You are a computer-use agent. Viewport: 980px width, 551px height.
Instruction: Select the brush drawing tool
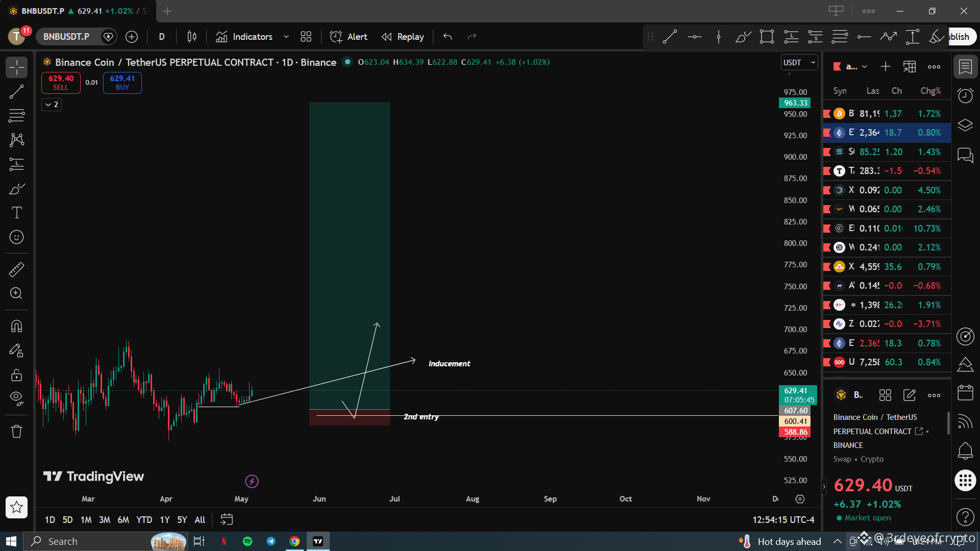click(x=17, y=189)
